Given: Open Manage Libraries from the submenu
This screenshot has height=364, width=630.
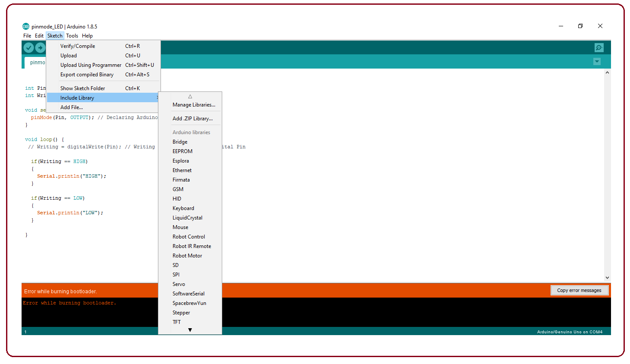Looking at the screenshot, I should (194, 104).
